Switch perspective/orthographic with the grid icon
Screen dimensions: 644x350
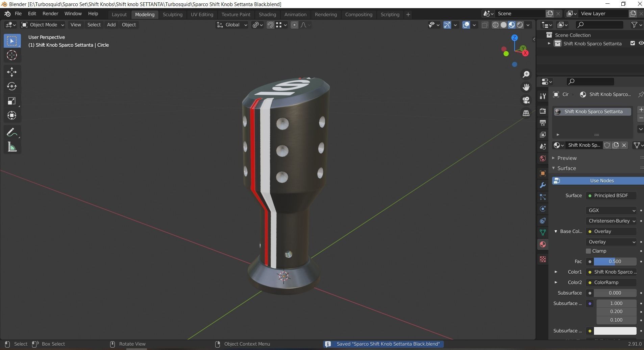point(526,113)
